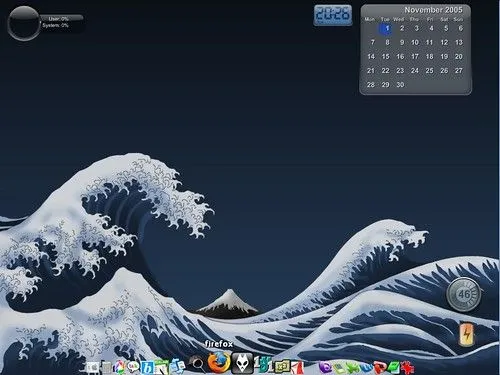Select day 15 in calendar widget
The image size is (500, 375).
point(386,57)
